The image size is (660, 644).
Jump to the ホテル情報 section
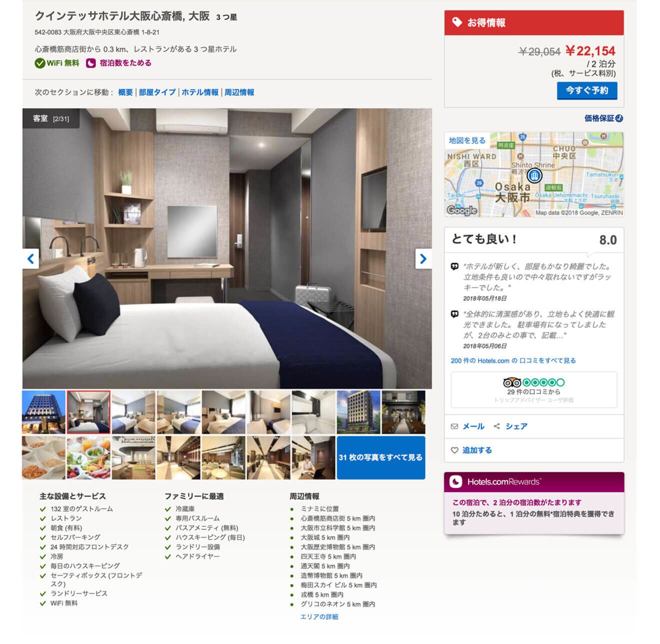pyautogui.click(x=200, y=92)
